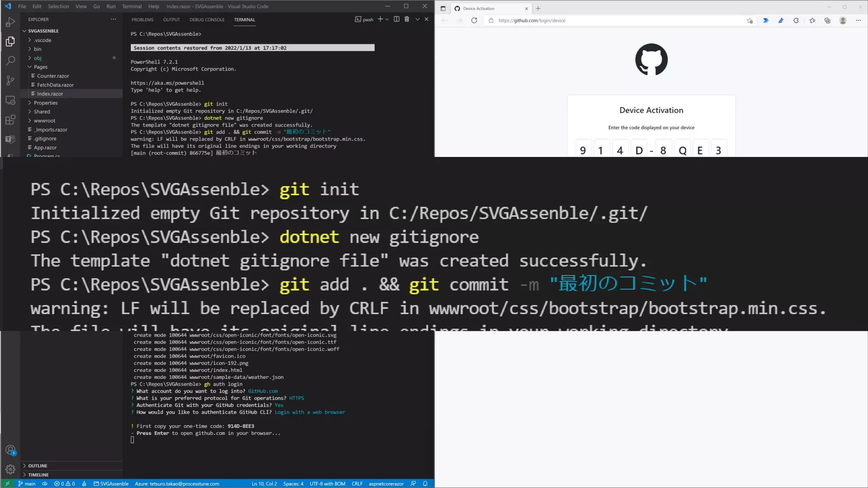Viewport: 868px width, 488px height.
Task: Open the Extensions view icon
Action: [11, 120]
